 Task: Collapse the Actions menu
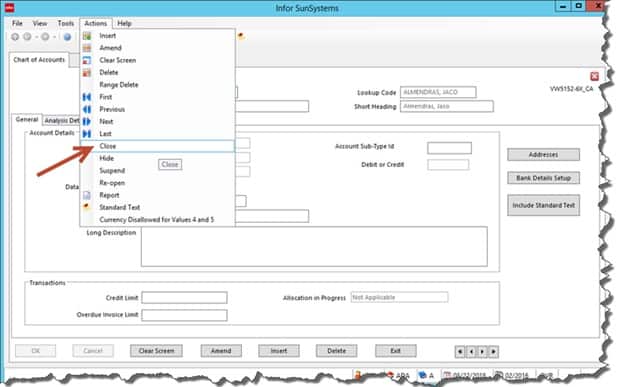[96, 24]
